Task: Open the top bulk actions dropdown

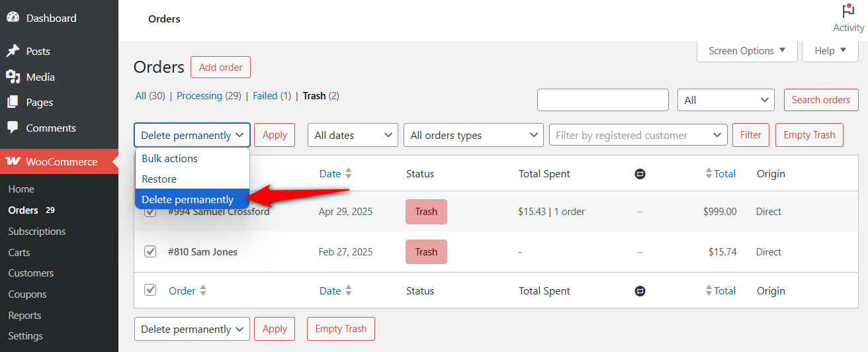Action: [x=192, y=135]
